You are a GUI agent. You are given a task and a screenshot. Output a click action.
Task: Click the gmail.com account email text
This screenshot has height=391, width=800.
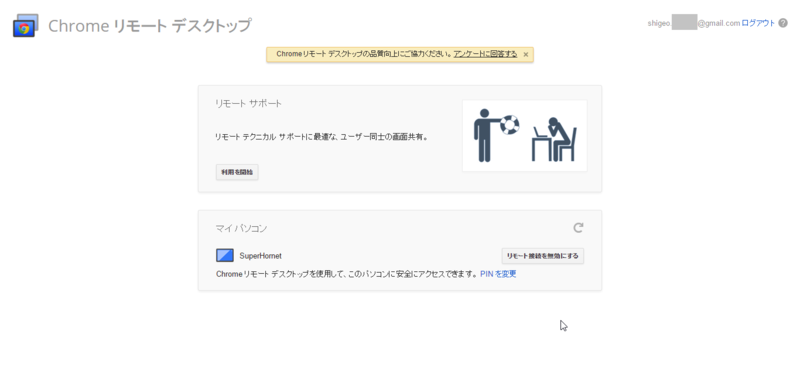[694, 23]
